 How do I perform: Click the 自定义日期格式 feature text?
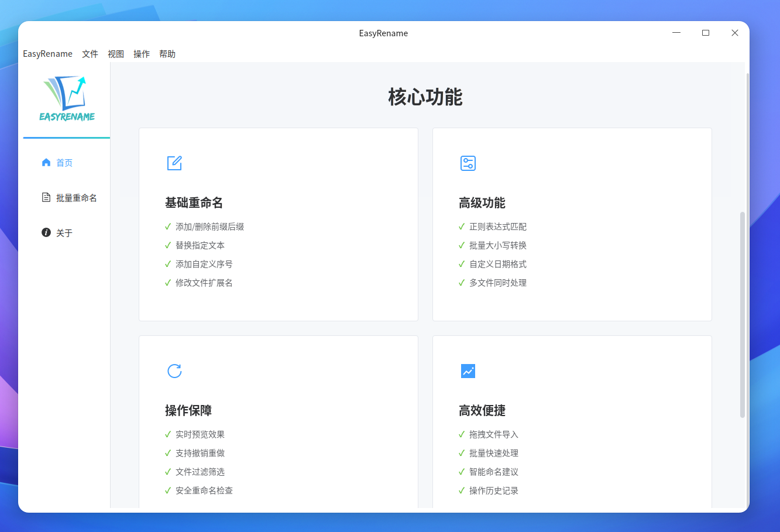[x=498, y=264]
